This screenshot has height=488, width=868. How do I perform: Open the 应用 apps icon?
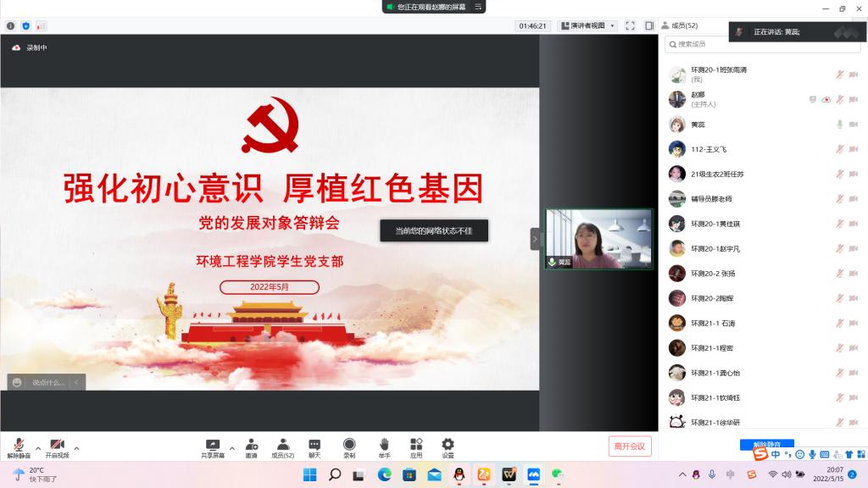pos(416,444)
